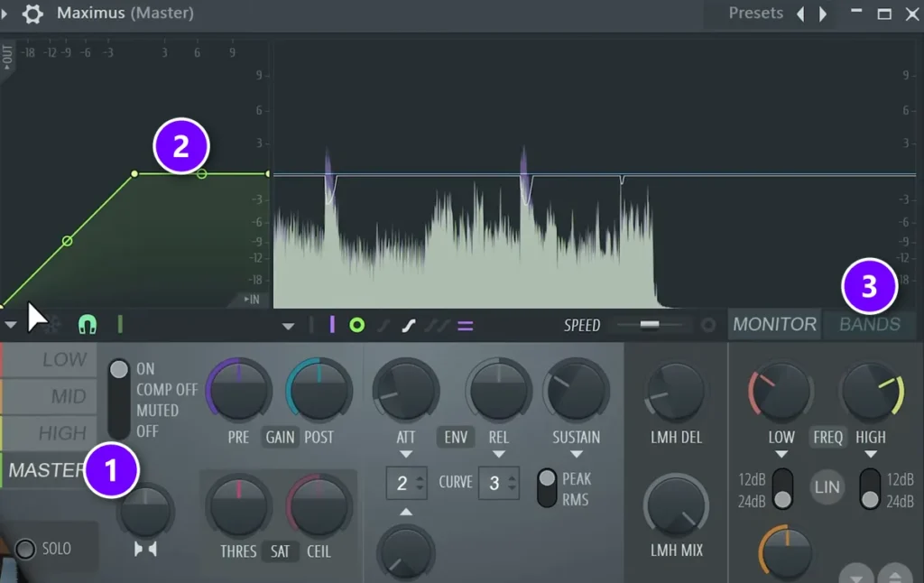Toggle the ON / COMP OFF / MUTED band switch

pyautogui.click(x=118, y=400)
